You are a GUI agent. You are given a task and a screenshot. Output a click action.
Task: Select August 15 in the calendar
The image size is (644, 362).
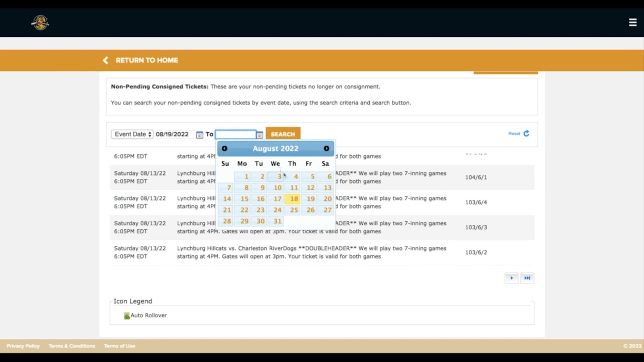coord(242,199)
